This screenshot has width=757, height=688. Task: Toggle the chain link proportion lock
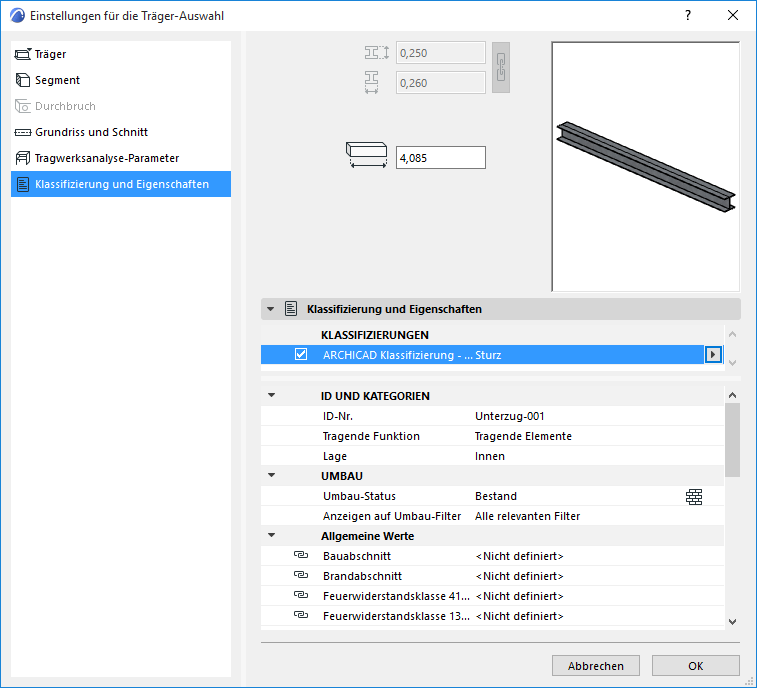point(501,68)
